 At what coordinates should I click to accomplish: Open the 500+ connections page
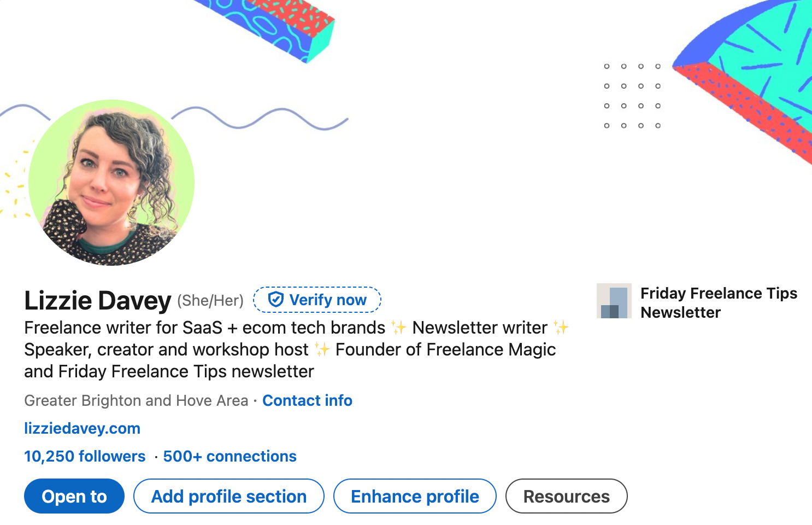[x=230, y=456]
